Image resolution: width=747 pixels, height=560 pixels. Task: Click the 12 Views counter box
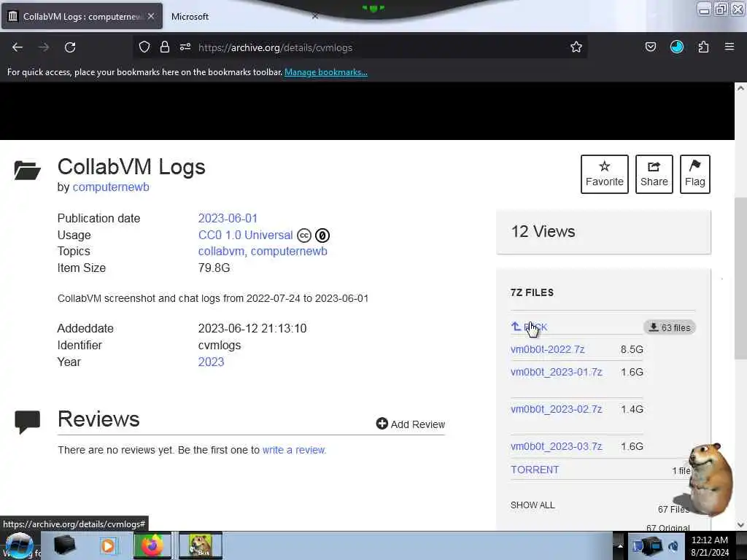tap(603, 232)
